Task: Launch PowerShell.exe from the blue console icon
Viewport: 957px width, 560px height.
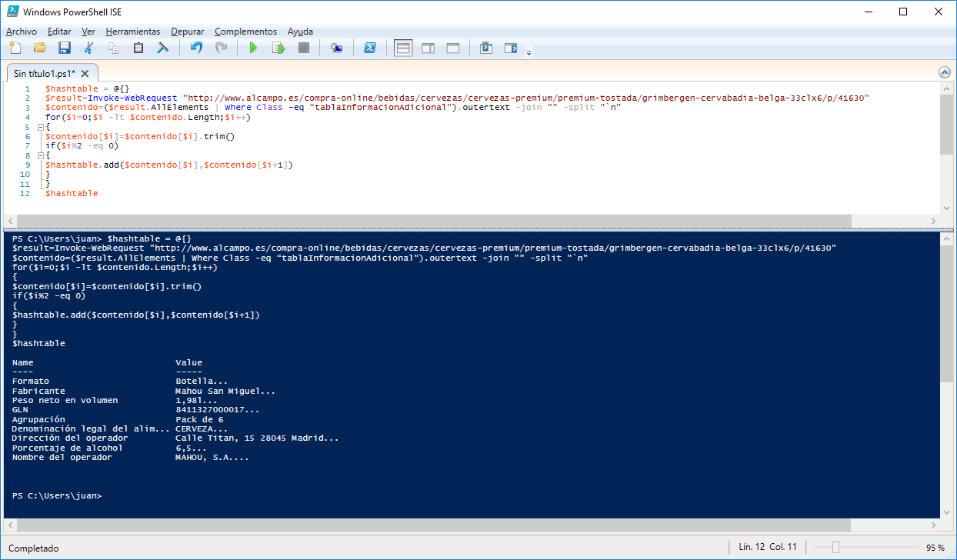Action: [369, 48]
